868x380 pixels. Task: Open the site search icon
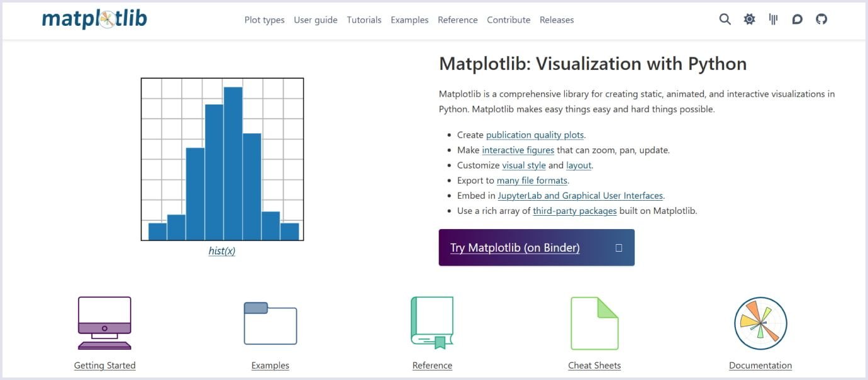725,19
